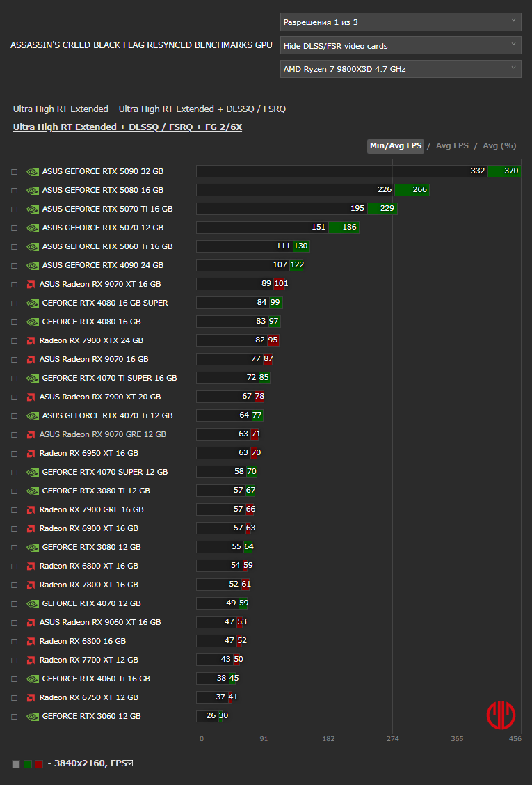Tick the checkbox for ASUS GEFORCE RTX 5080
Image resolution: width=532 pixels, height=785 pixels.
[15, 191]
